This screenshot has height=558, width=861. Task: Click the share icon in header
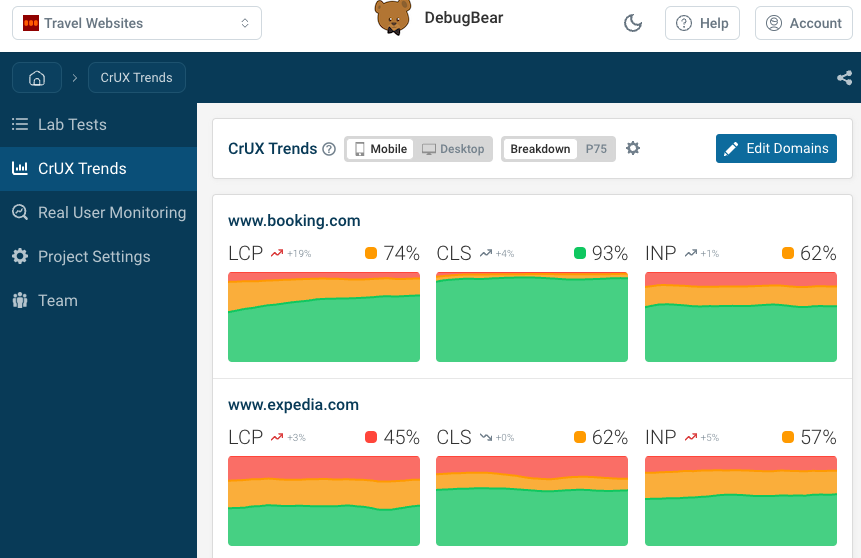pos(845,77)
